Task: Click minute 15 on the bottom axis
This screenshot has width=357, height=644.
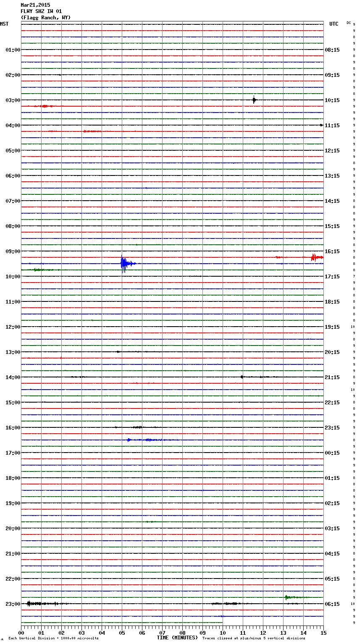Action: click(x=323, y=633)
